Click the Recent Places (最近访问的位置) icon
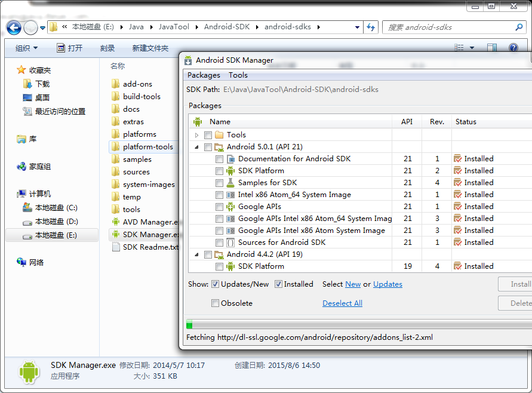 27,111
